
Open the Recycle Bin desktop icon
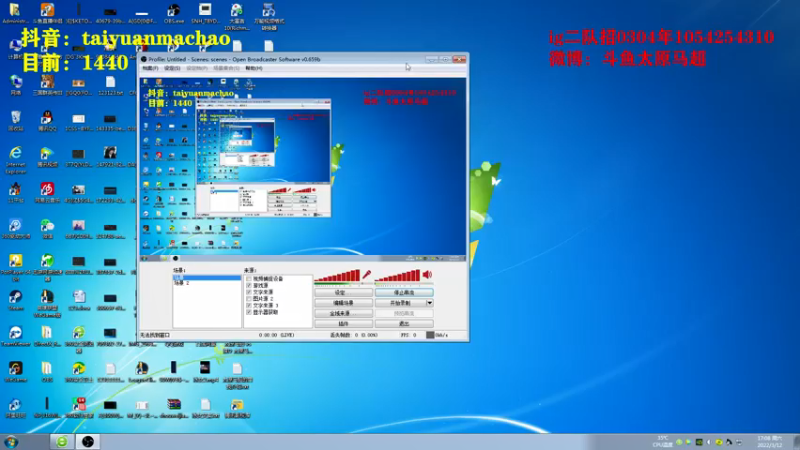tap(15, 121)
